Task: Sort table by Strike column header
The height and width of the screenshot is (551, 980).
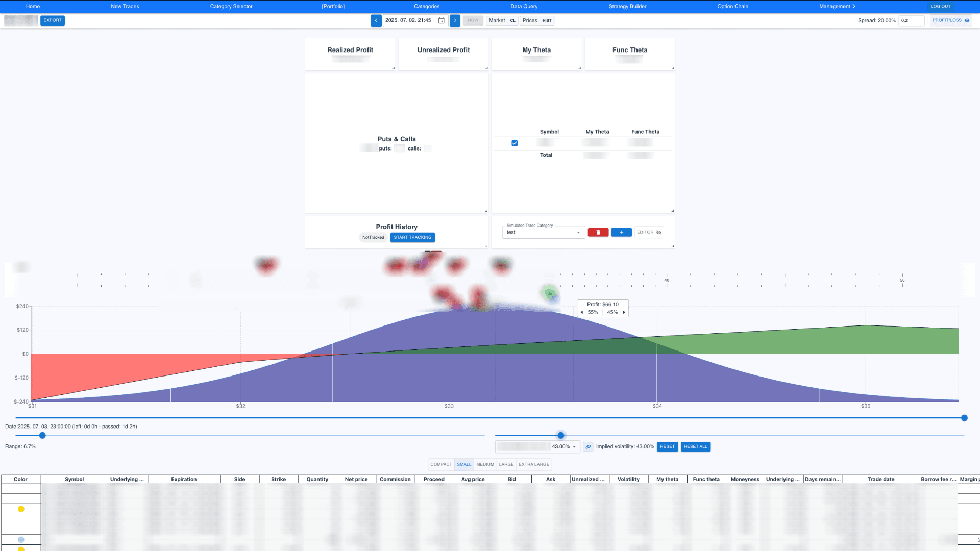Action: [x=279, y=480]
